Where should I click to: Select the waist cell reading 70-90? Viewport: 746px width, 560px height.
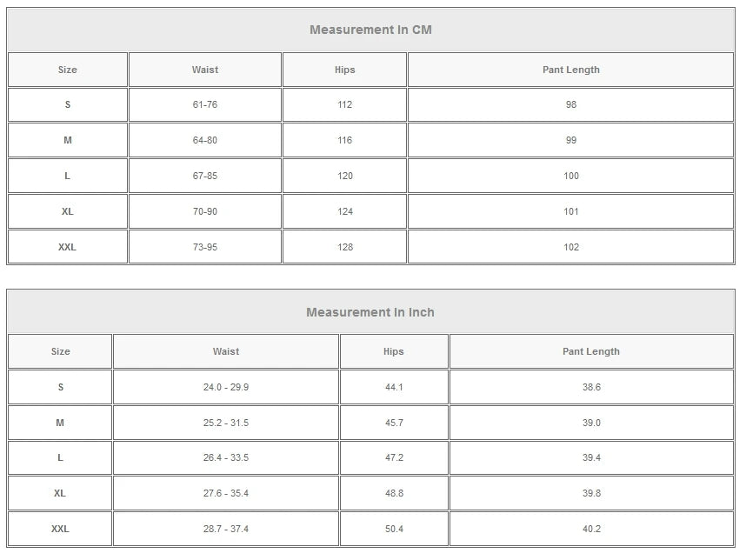(x=205, y=211)
